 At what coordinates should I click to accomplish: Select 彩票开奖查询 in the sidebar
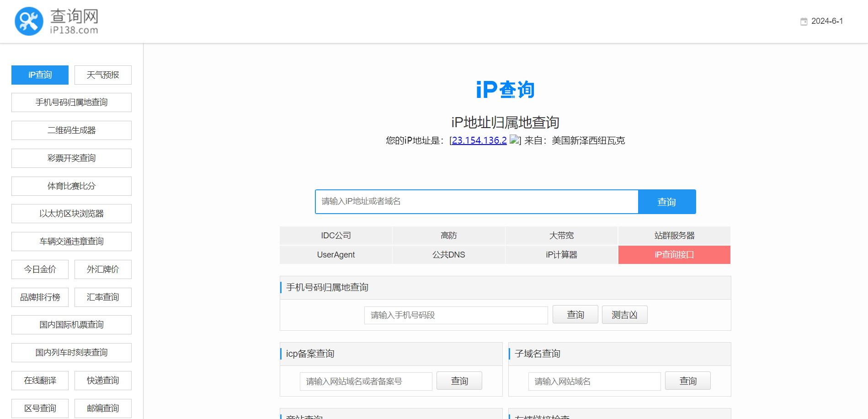(x=71, y=158)
